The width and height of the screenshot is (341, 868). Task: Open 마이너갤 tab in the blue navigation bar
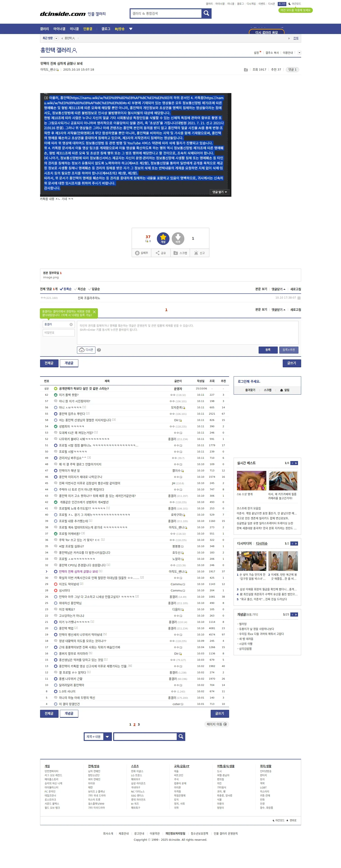point(59,29)
